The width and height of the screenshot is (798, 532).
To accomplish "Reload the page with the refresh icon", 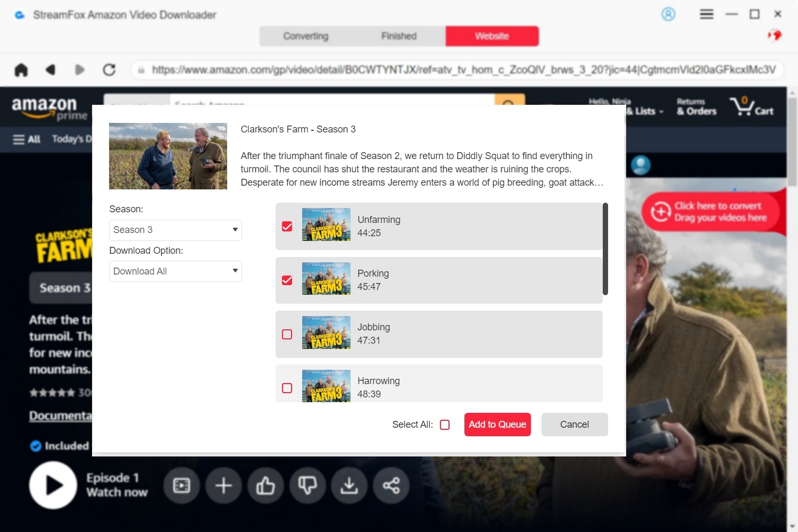I will tap(109, 70).
